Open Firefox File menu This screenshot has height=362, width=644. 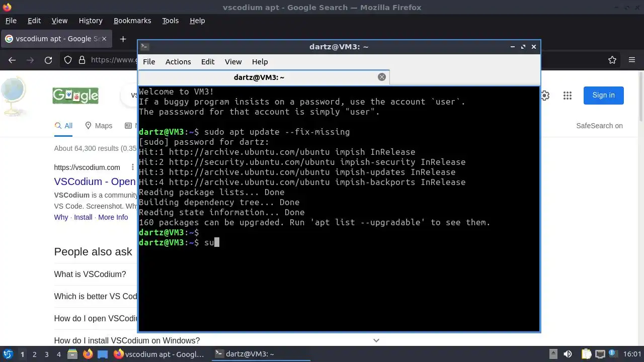(11, 21)
